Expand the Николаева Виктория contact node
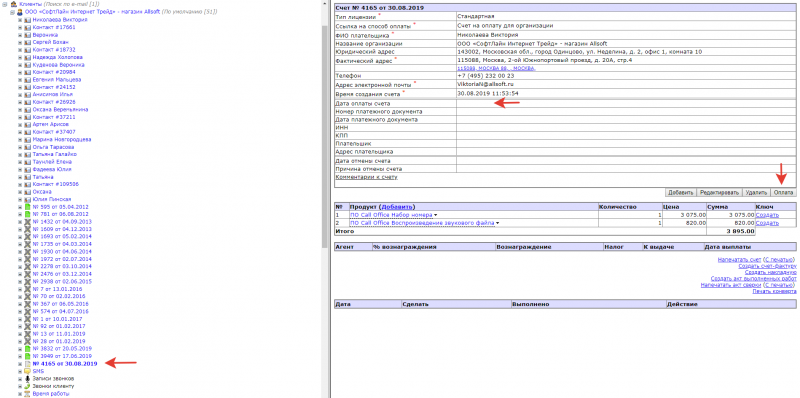 20,20
